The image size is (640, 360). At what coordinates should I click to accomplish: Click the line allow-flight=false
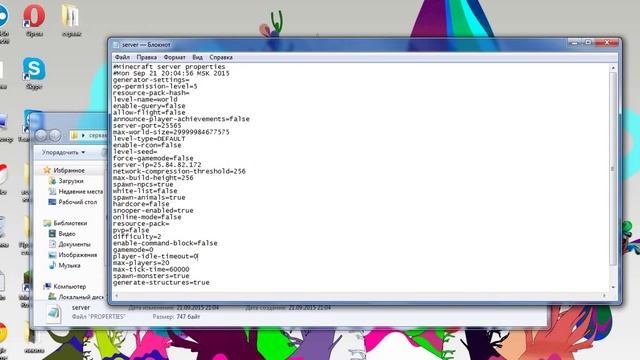[149, 113]
